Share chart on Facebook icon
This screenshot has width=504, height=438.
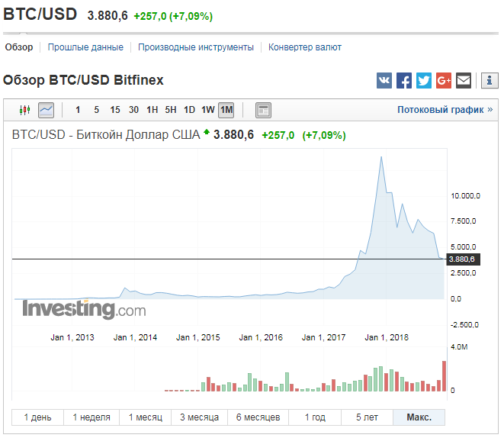point(404,80)
